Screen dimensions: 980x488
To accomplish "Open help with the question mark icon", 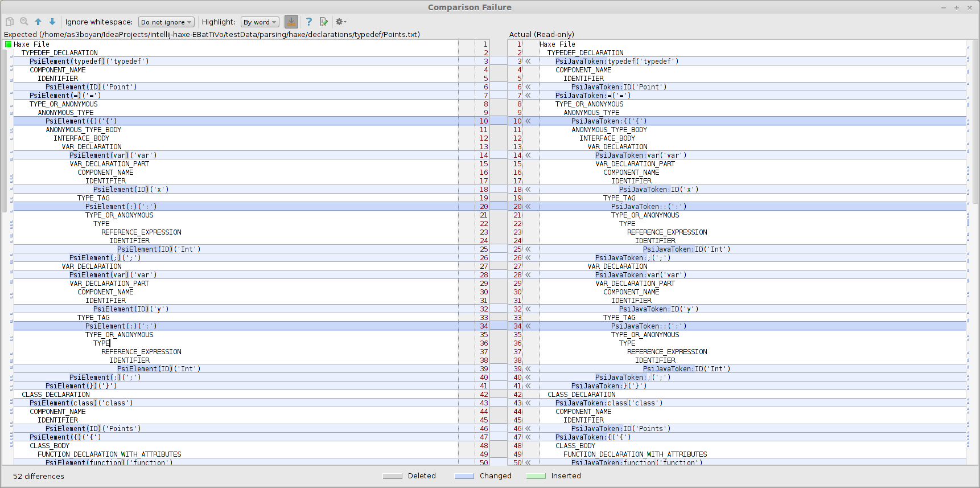I will coord(309,22).
